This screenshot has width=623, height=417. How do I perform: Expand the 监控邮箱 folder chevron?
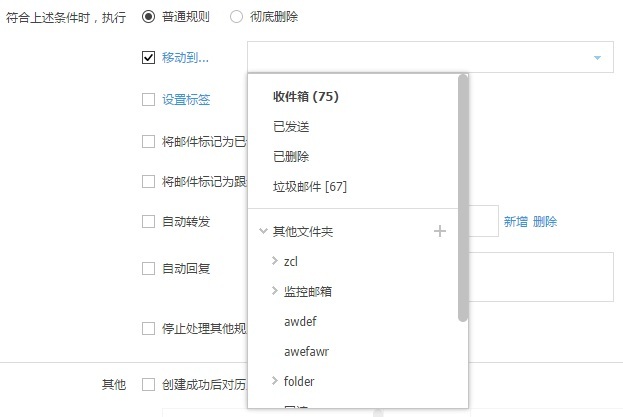pyautogui.click(x=275, y=291)
